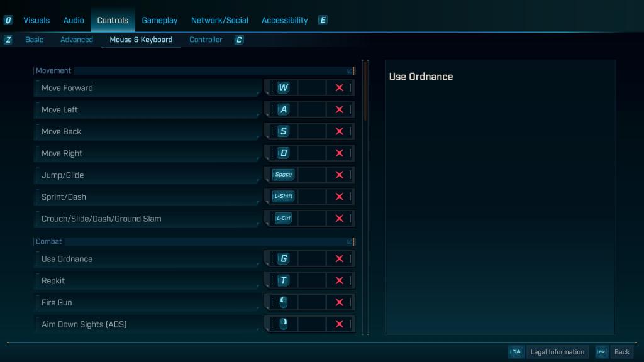This screenshot has height=362, width=644.
Task: Switch to the Controller subtab
Action: pyautogui.click(x=206, y=39)
